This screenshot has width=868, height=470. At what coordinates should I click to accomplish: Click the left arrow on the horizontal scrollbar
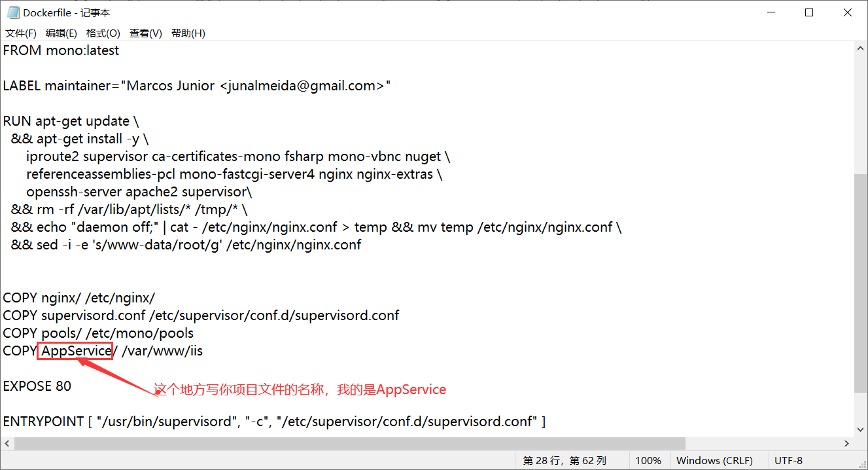click(7, 443)
